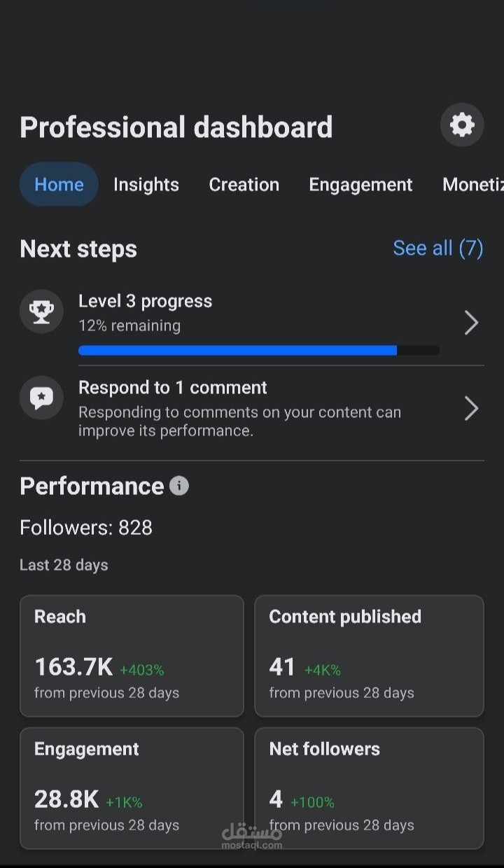
Task: Open the Engagement metric card
Action: 132,787
